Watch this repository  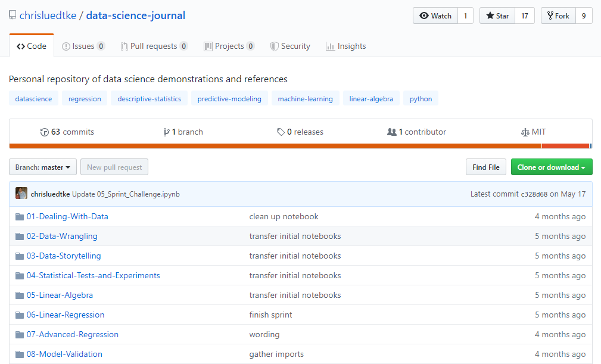(435, 16)
